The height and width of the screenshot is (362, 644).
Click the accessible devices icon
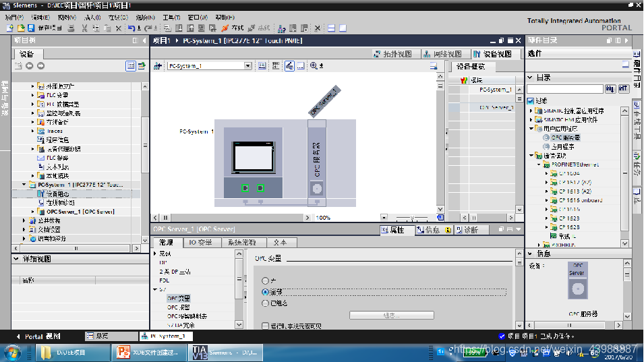pyautogui.click(x=281, y=28)
